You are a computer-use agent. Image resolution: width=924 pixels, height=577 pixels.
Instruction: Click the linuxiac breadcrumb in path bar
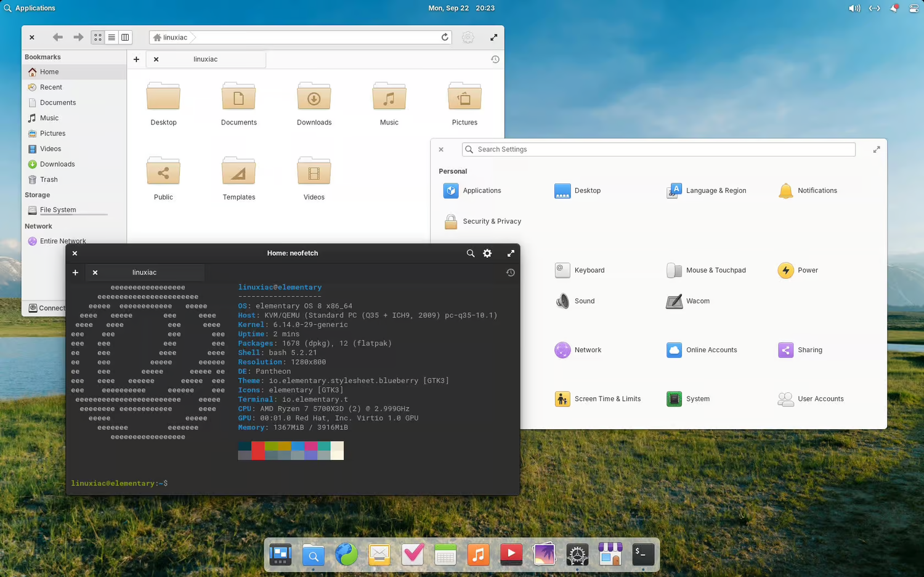click(175, 38)
